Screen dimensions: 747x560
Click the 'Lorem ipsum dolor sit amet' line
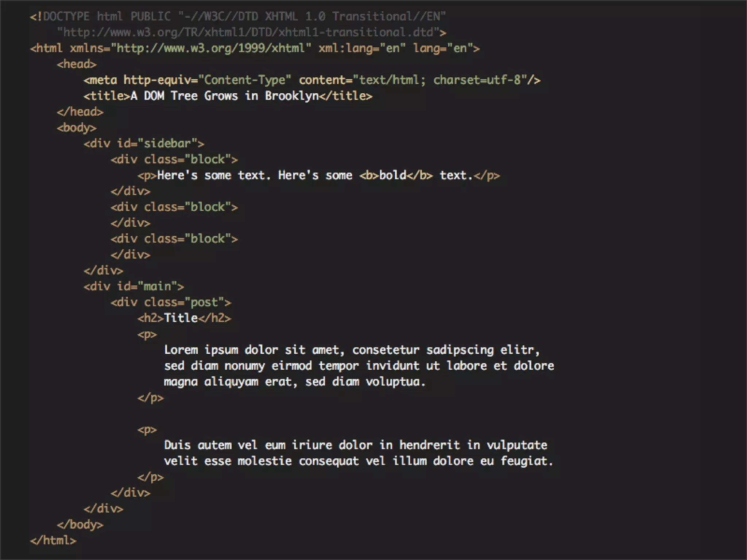point(352,350)
